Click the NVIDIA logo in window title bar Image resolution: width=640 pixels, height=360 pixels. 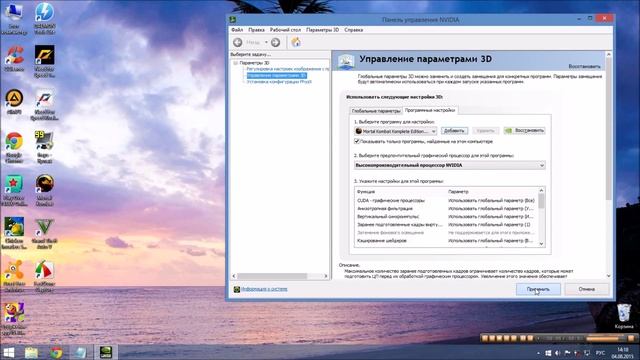pyautogui.click(x=233, y=19)
